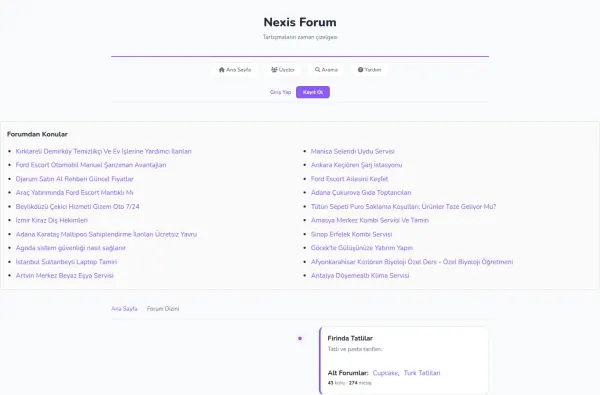Open the Ana Sayfa menu label
This screenshot has height=395, width=600.
coord(238,70)
